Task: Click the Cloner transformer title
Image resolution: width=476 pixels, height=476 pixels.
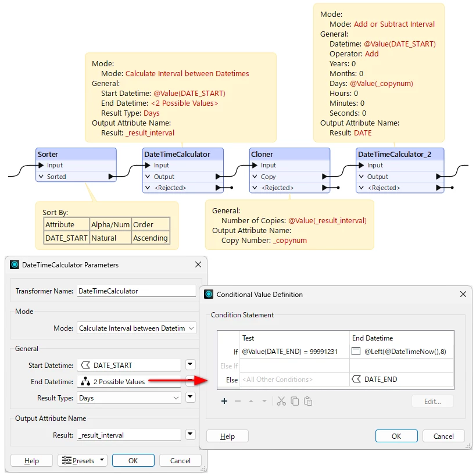Action: [x=262, y=154]
